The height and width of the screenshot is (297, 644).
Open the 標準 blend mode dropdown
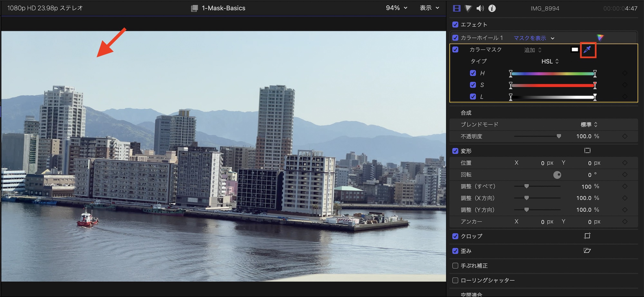(589, 124)
